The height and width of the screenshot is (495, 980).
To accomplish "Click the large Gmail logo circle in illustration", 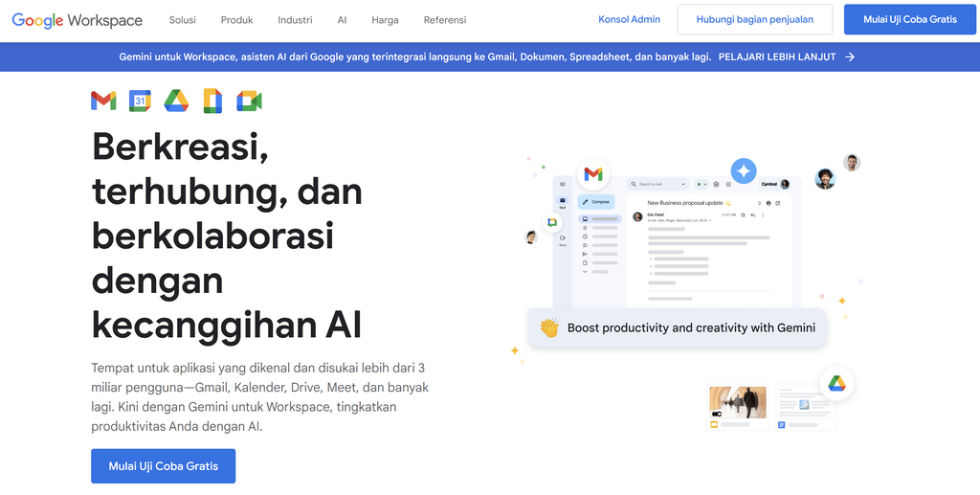I will [593, 173].
